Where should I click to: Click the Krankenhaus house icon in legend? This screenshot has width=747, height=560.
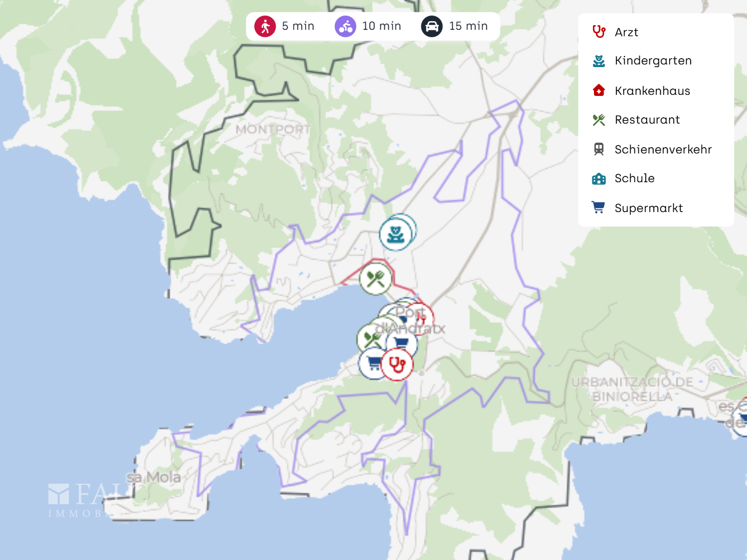(x=599, y=91)
